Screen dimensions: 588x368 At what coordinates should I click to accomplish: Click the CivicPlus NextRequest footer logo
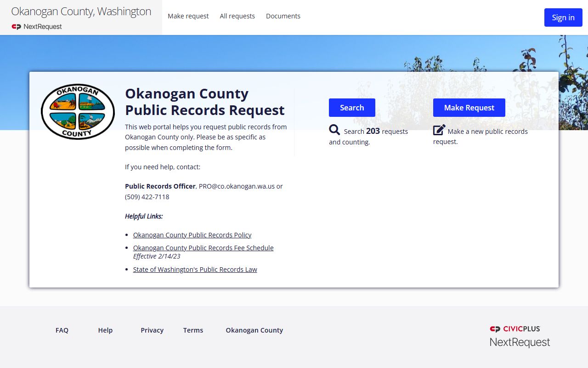tap(520, 336)
